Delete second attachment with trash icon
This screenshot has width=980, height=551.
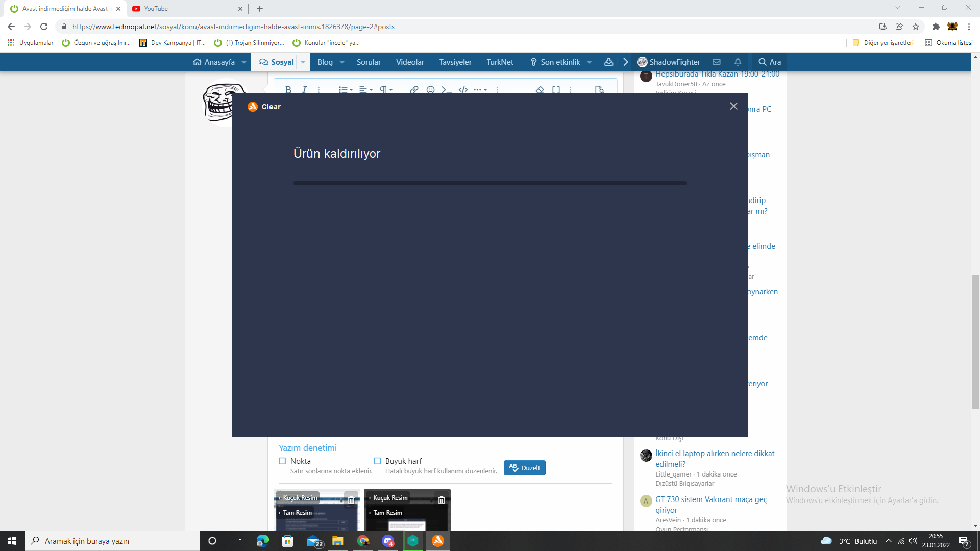click(x=442, y=500)
